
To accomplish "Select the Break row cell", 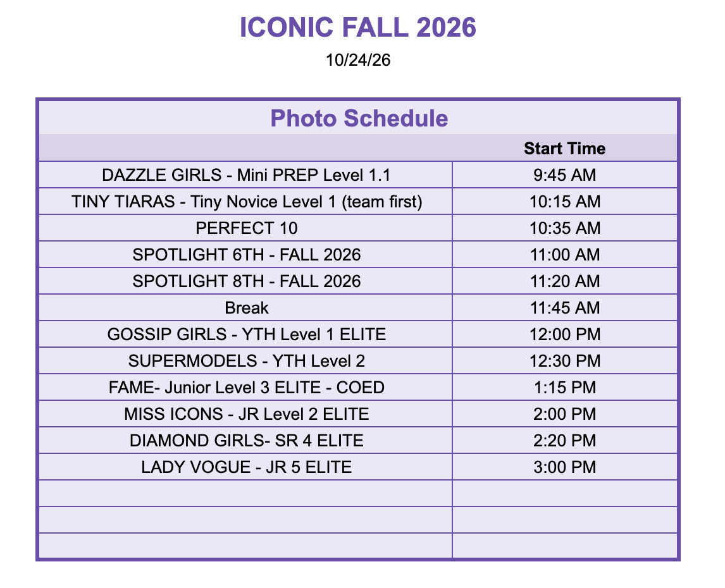I will coord(246,308).
